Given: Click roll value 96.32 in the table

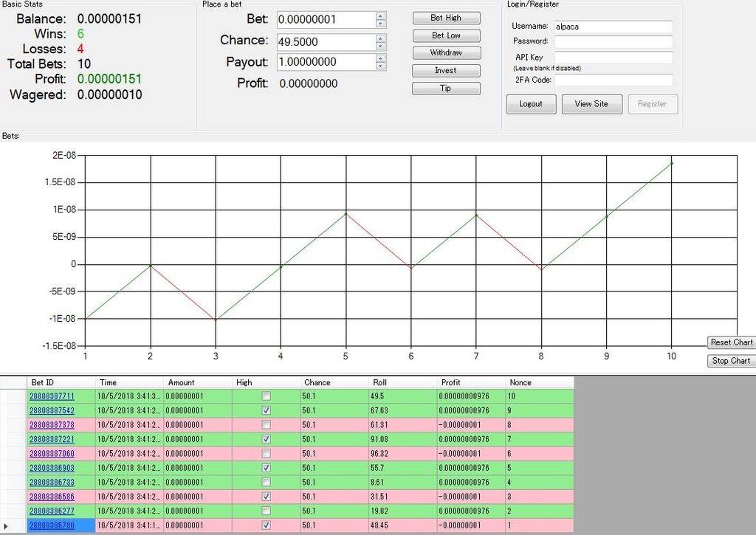Looking at the screenshot, I should tap(379, 454).
